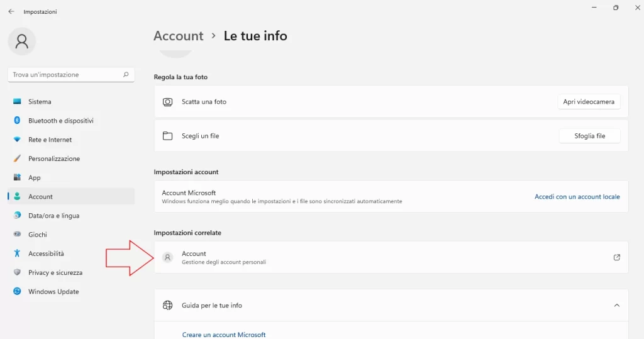Open Data/ora e lingua settings

point(71,215)
